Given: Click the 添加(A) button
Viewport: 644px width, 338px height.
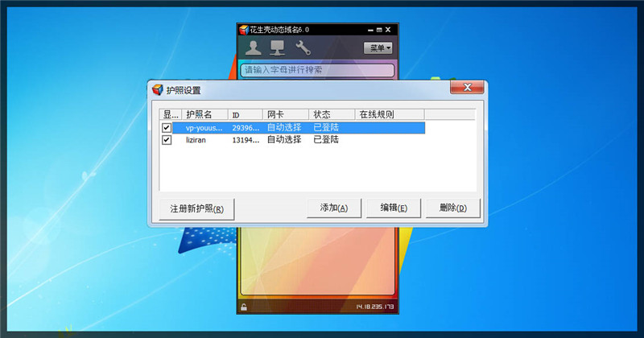Looking at the screenshot, I should pyautogui.click(x=334, y=208).
